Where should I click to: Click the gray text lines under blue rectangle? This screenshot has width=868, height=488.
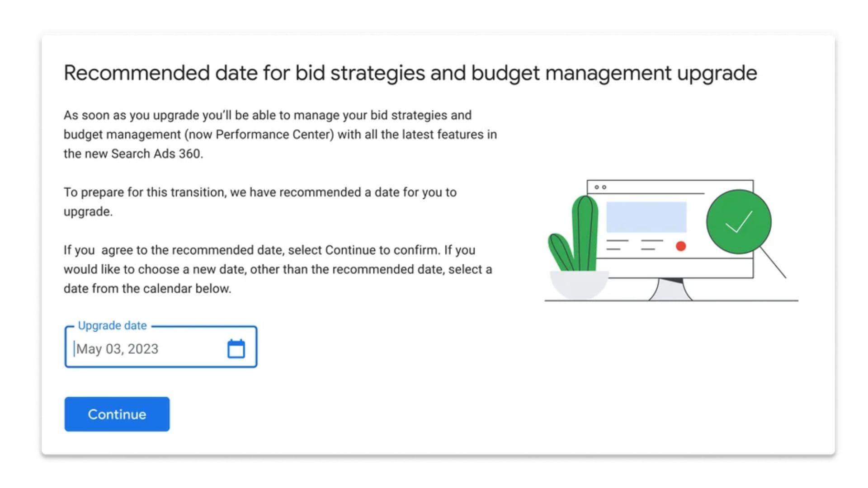(634, 244)
